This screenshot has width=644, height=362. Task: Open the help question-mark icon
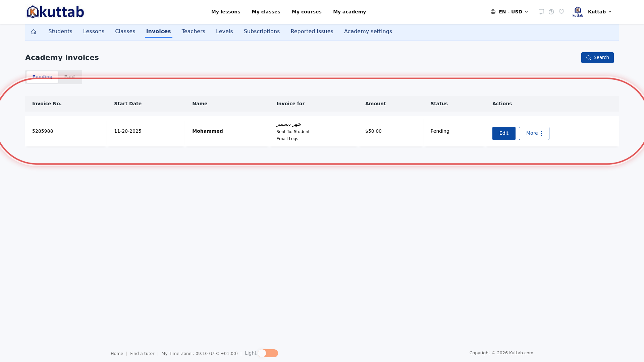pos(551,12)
